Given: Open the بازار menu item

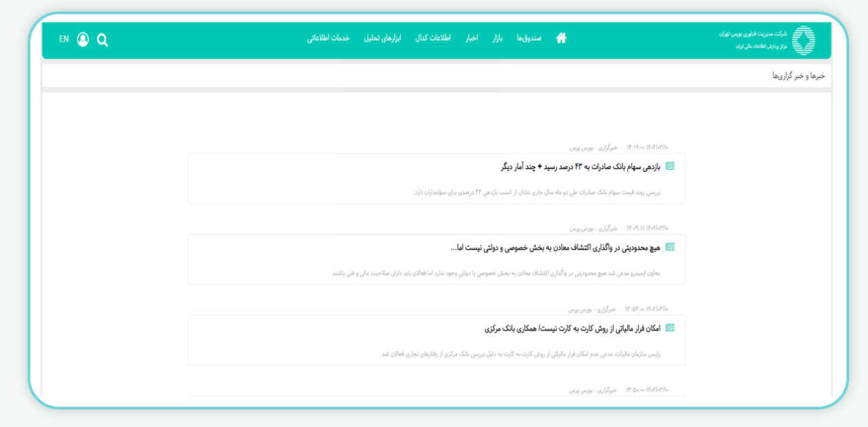Looking at the screenshot, I should [x=498, y=39].
